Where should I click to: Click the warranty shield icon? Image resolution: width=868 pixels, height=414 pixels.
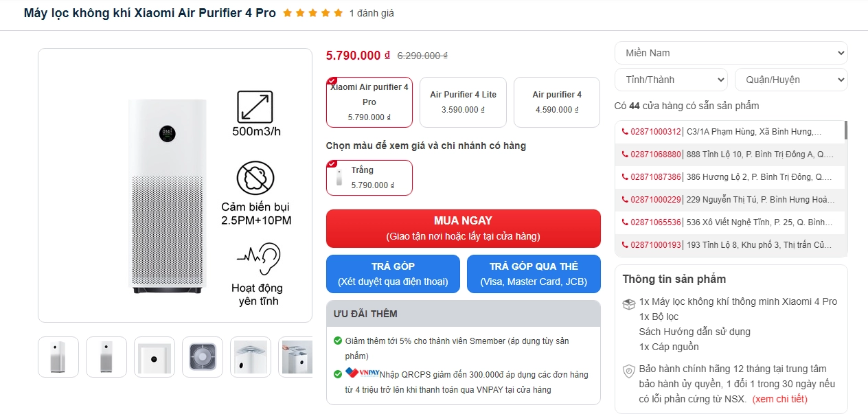(x=628, y=371)
